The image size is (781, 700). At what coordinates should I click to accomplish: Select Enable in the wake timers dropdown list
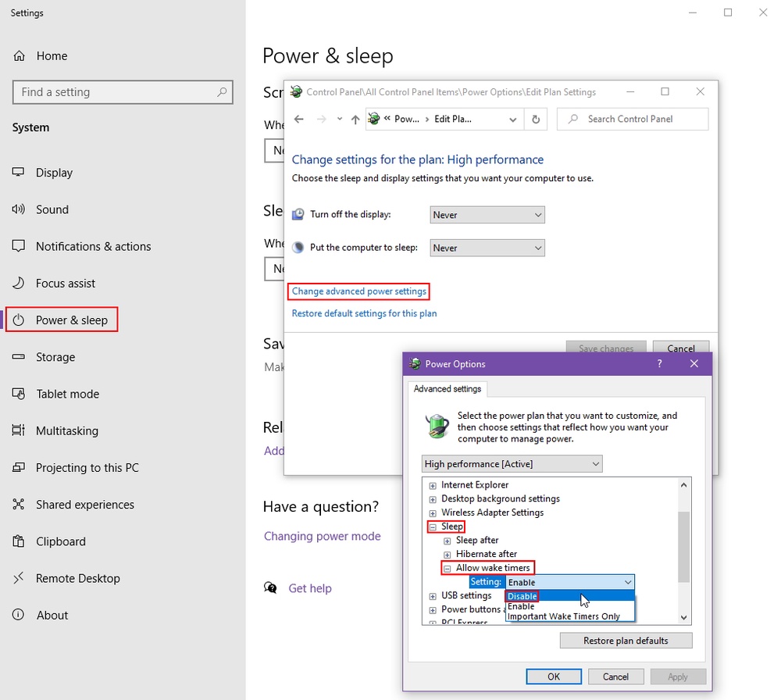click(x=570, y=606)
